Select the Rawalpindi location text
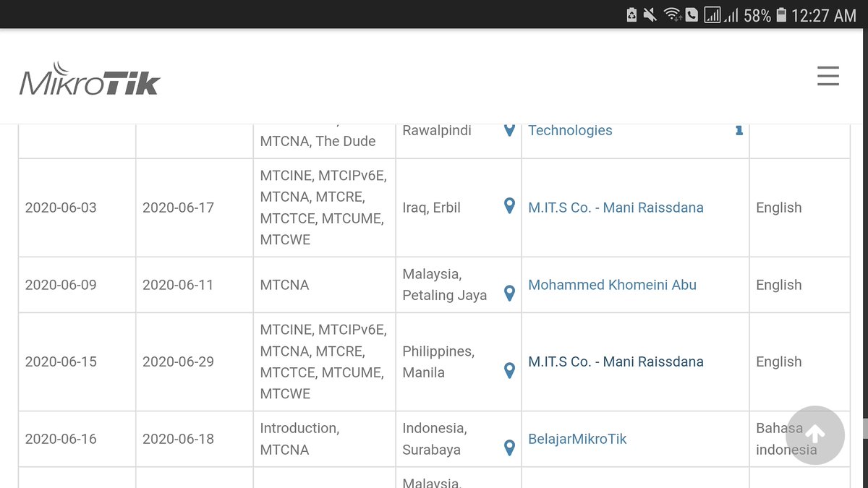This screenshot has height=488, width=868. click(437, 130)
